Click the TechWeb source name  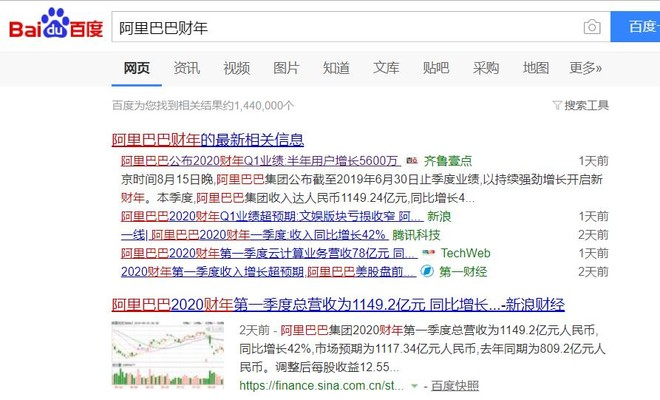pyautogui.click(x=466, y=253)
